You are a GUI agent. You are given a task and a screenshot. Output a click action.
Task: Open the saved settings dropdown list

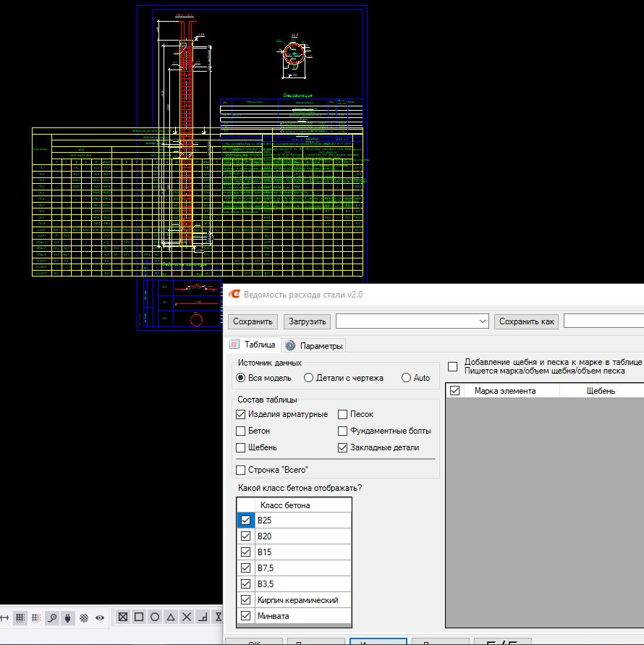pos(483,321)
